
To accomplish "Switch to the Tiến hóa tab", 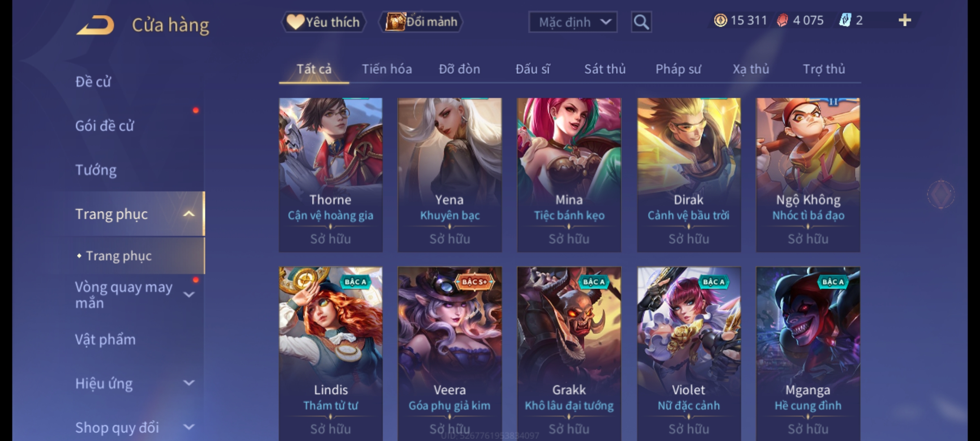I will click(x=387, y=69).
